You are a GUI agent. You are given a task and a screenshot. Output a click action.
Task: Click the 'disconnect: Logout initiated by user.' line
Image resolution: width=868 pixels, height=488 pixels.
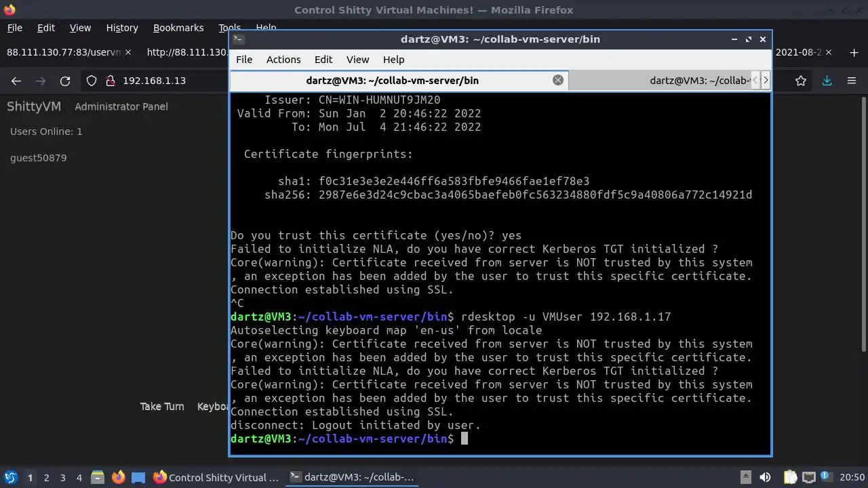coord(355,425)
